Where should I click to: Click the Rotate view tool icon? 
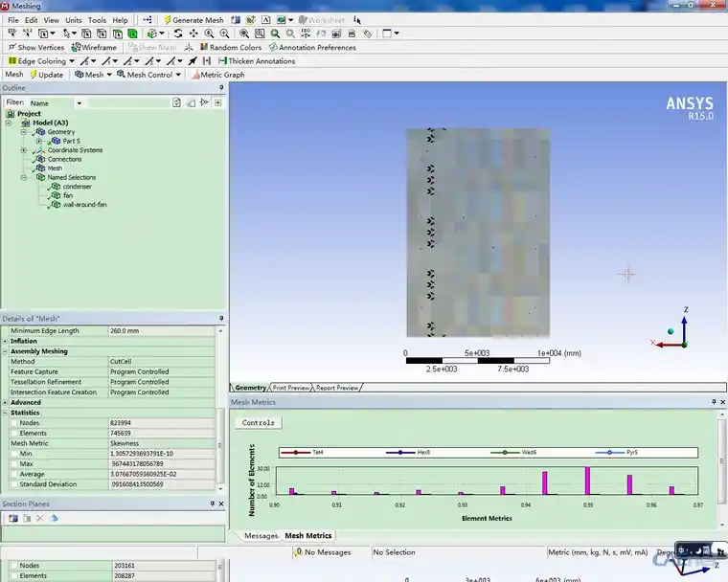pyautogui.click(x=178, y=34)
